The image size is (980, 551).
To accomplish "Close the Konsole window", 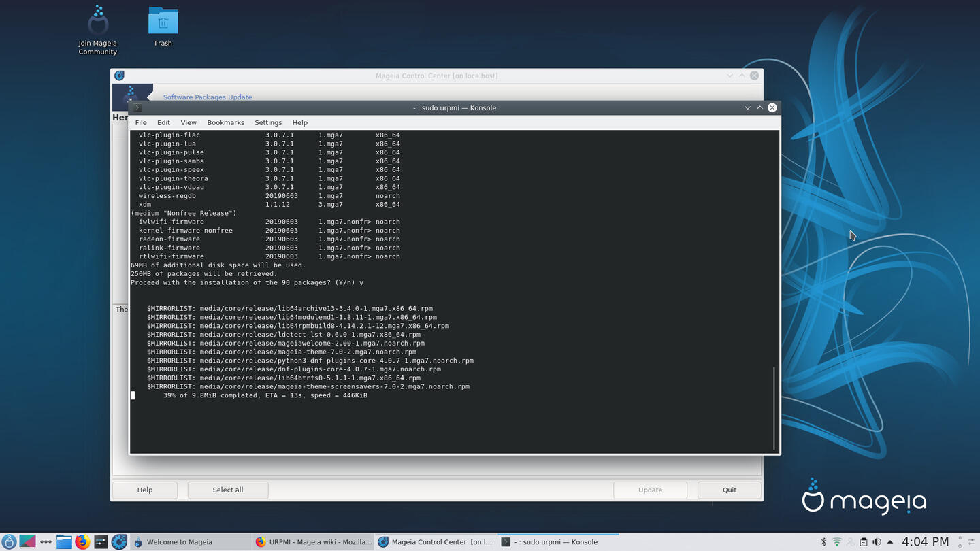I will (772, 107).
